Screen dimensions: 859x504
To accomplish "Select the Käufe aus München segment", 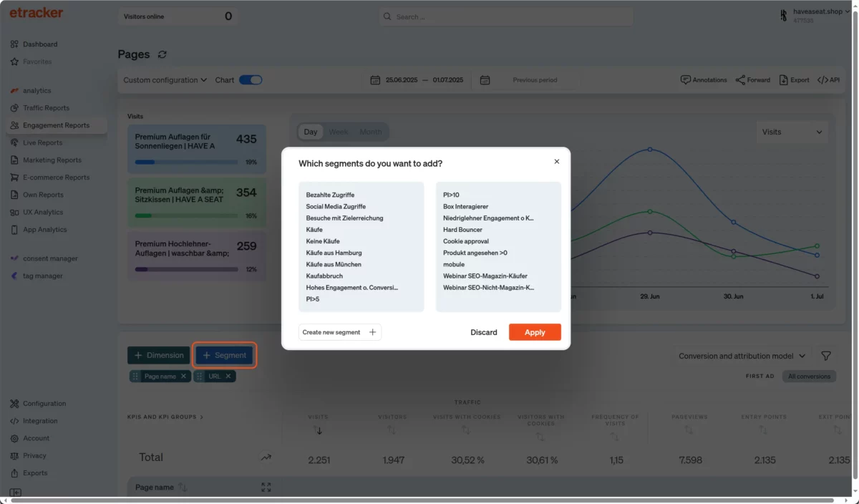I will point(334,264).
